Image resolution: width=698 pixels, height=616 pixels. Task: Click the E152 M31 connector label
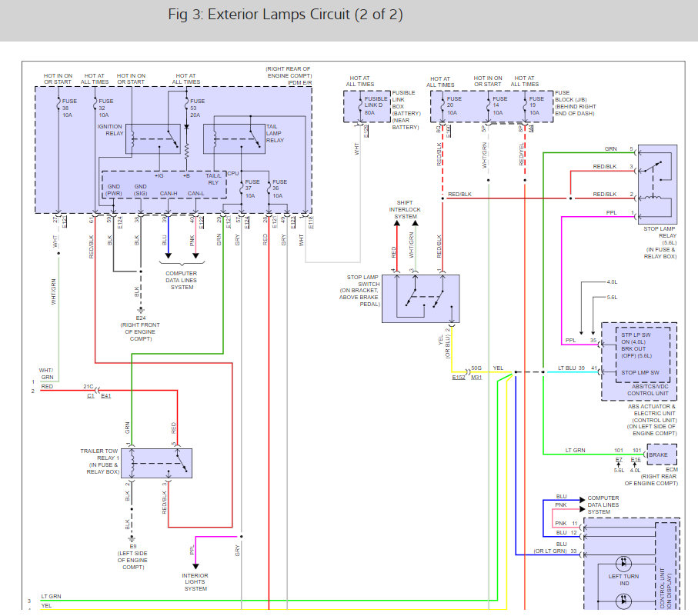[467, 377]
